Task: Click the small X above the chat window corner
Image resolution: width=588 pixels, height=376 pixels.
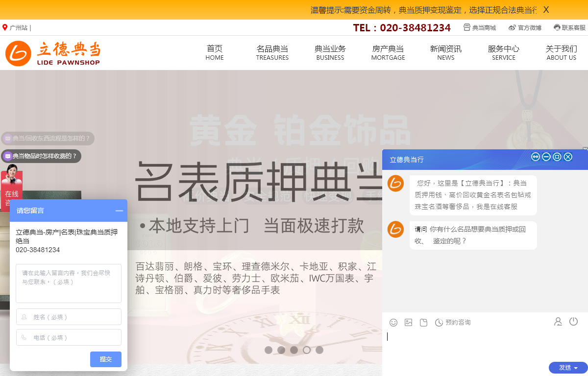Action: 585,148
